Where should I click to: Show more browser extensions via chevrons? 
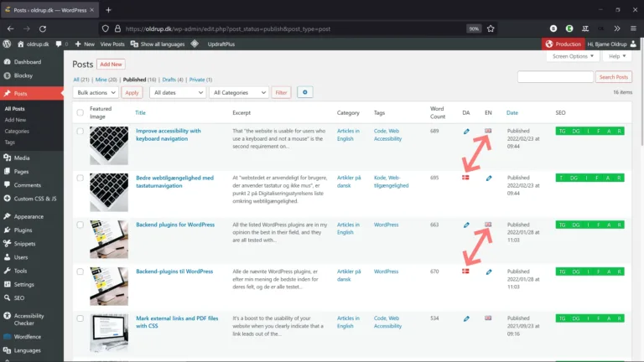click(x=617, y=28)
